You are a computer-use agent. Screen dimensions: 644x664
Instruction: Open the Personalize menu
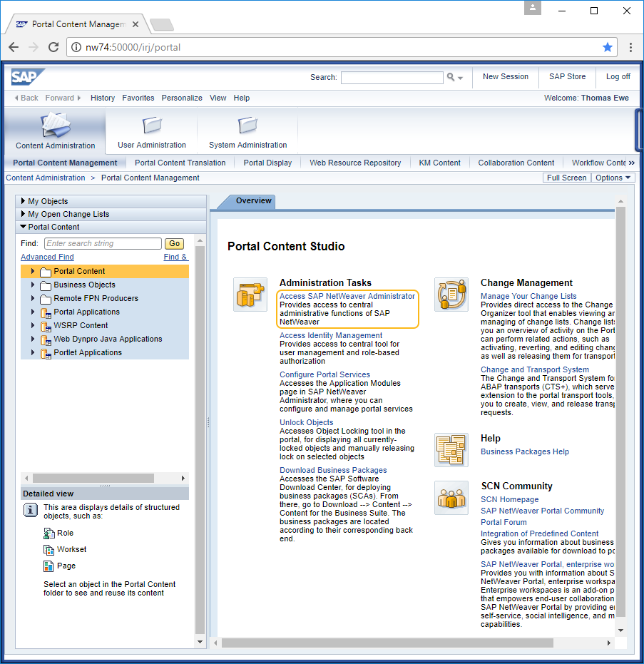pos(182,98)
